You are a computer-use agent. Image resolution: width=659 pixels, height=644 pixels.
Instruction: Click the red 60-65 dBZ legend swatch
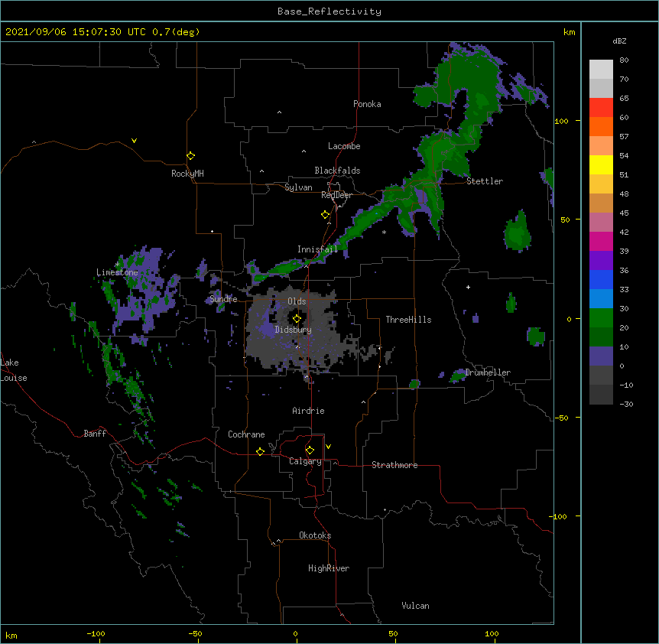tap(601, 108)
